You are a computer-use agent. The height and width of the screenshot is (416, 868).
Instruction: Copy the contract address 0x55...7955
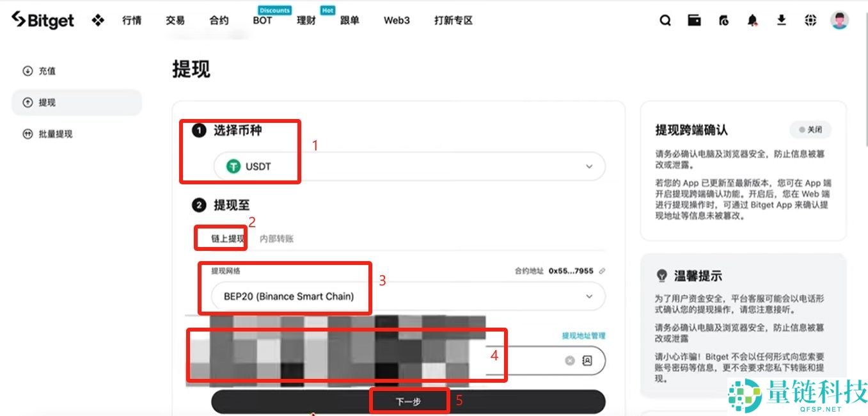[602, 271]
